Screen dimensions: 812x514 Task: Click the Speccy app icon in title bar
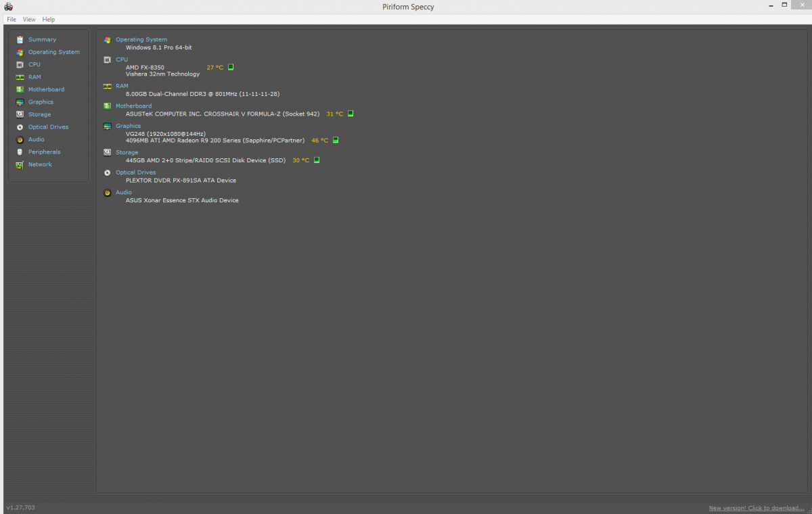click(x=8, y=6)
